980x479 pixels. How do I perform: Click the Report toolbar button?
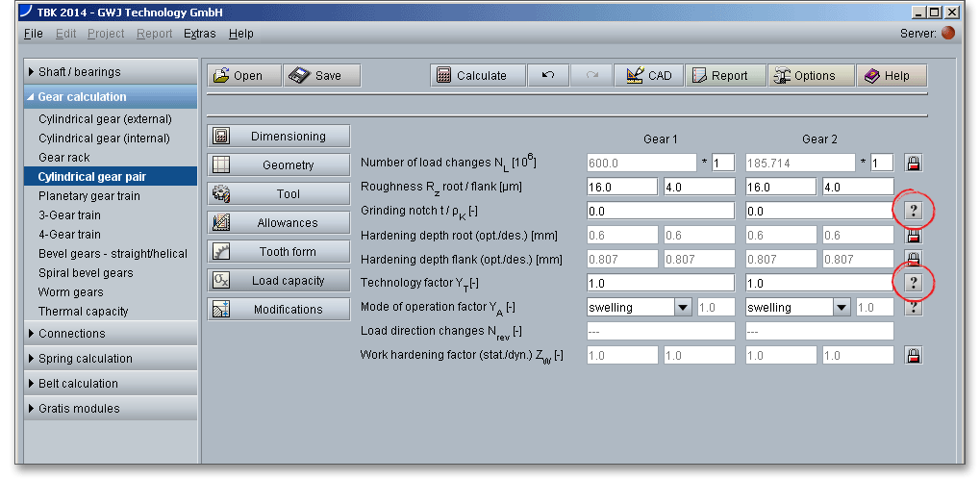click(x=725, y=76)
